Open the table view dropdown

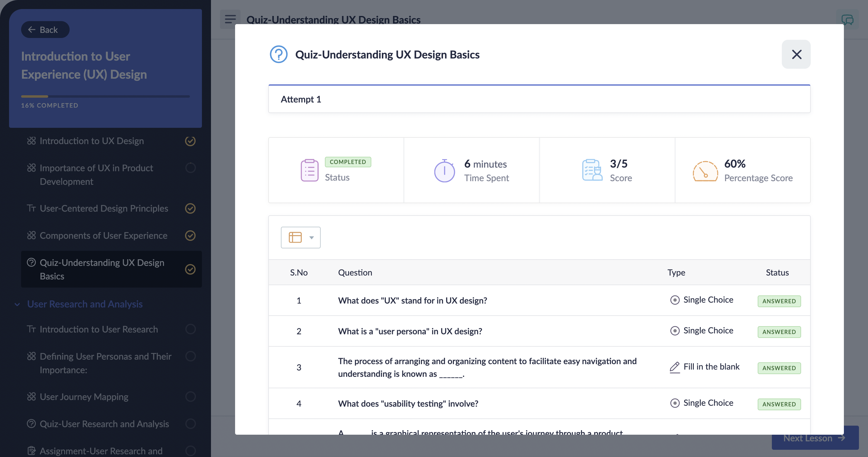pos(300,238)
